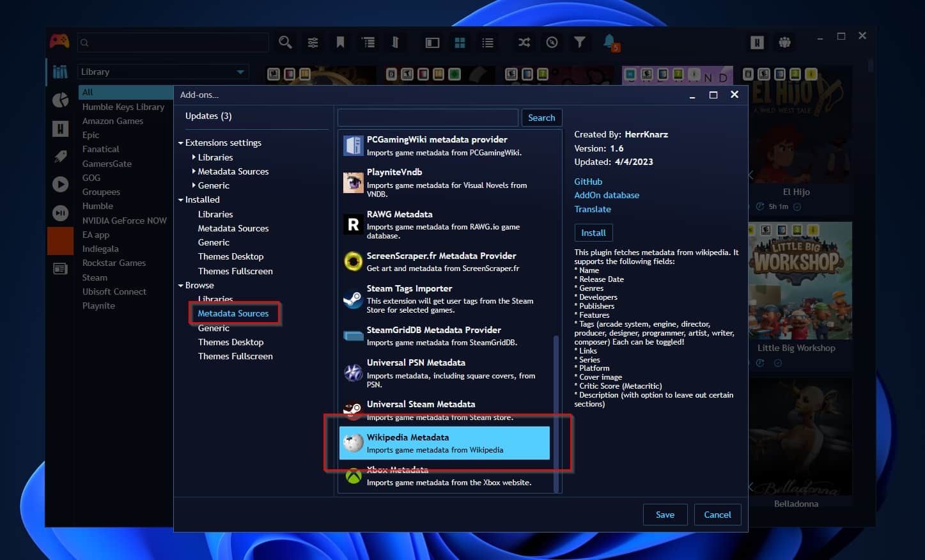925x560 pixels.
Task: Select Universal PSN Metadata entry
Action: pyautogui.click(x=444, y=373)
